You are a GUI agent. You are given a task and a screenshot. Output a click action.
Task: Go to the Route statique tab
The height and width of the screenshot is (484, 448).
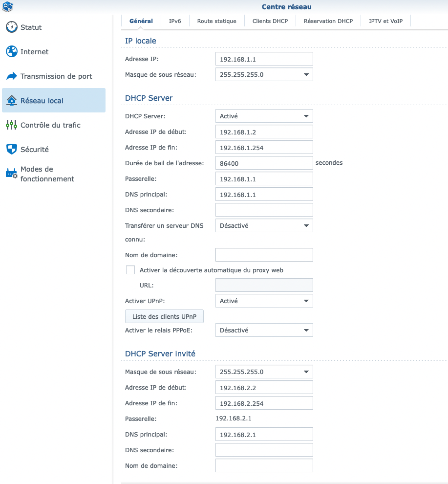coord(216,21)
